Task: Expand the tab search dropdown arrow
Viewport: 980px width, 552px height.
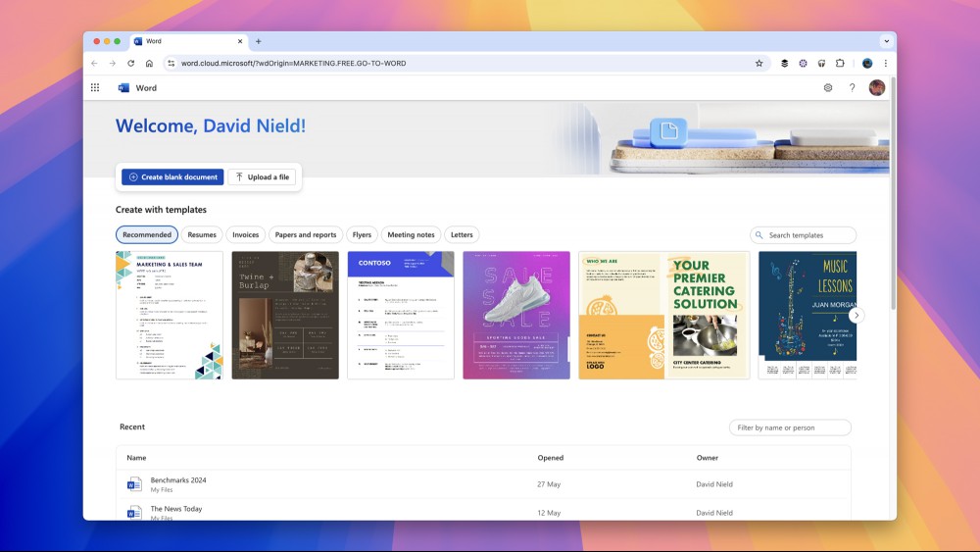Action: click(x=886, y=41)
